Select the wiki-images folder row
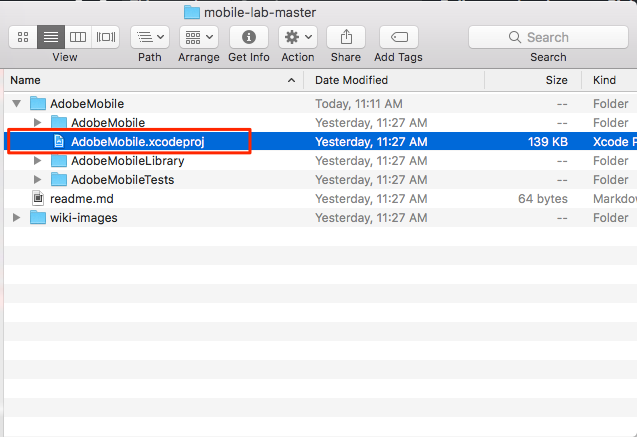The height and width of the screenshot is (437, 637). [x=321, y=218]
